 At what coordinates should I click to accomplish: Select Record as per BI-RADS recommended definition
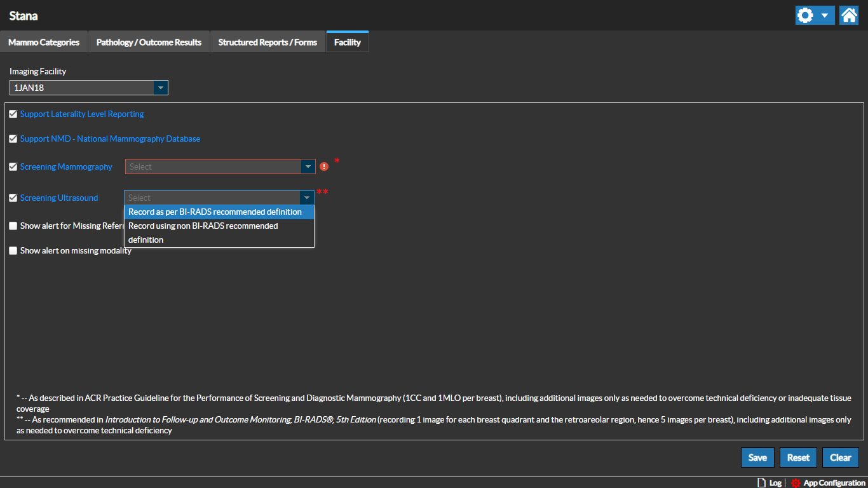tap(215, 212)
